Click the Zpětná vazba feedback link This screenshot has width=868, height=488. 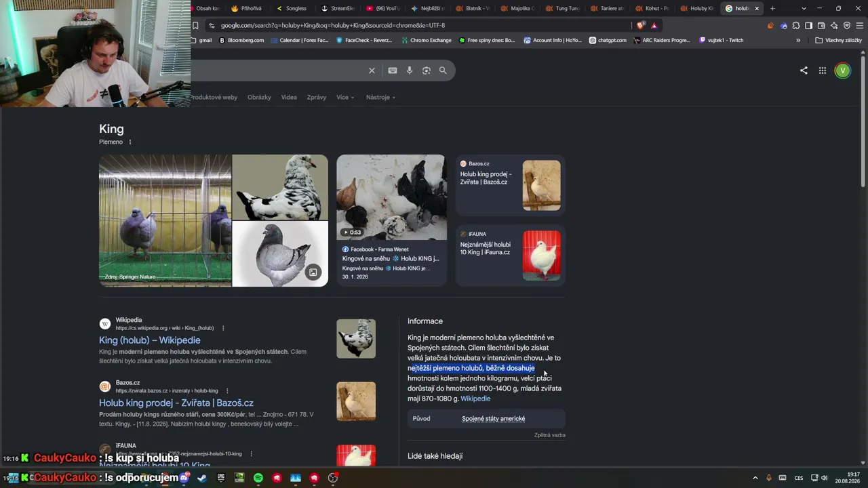pos(550,435)
